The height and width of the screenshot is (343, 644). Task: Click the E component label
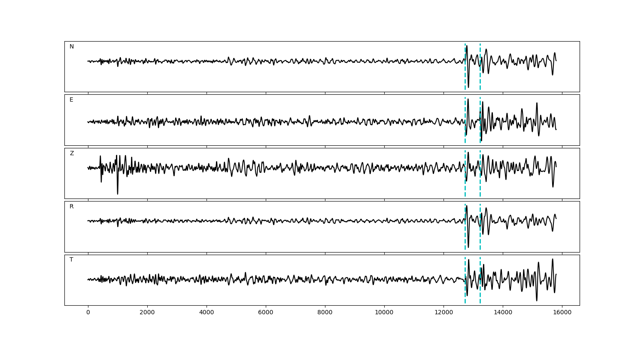click(x=71, y=100)
